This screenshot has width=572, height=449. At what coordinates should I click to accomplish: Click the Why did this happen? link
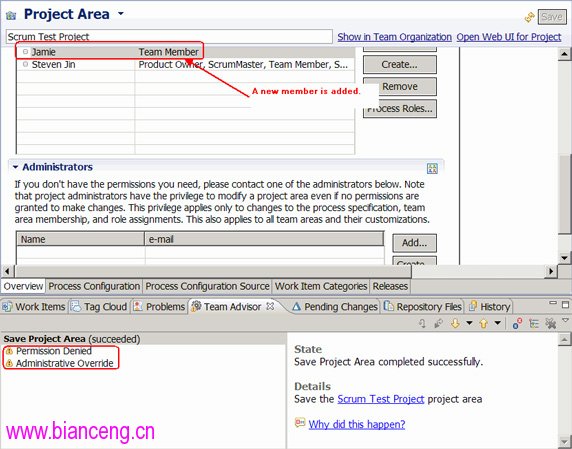(357, 424)
